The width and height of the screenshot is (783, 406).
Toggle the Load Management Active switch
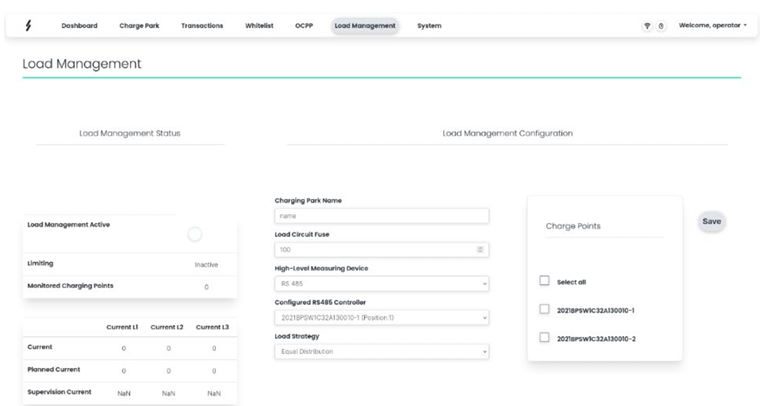tap(195, 234)
